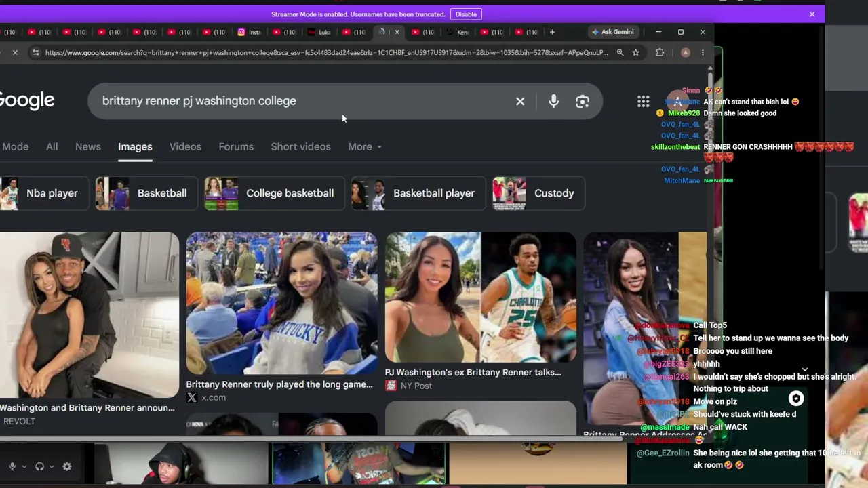868x488 pixels.
Task: Start a voice search with the microphone
Action: click(553, 101)
